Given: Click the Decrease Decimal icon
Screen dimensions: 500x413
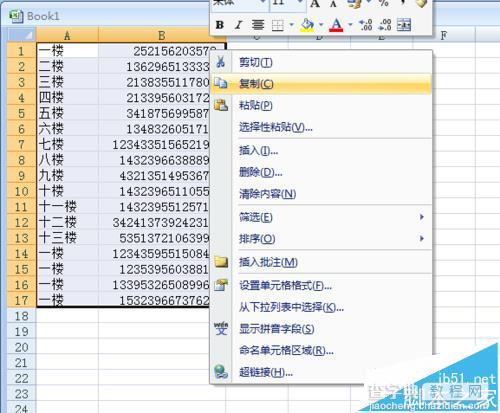Looking at the screenshot, I should pyautogui.click(x=384, y=25).
